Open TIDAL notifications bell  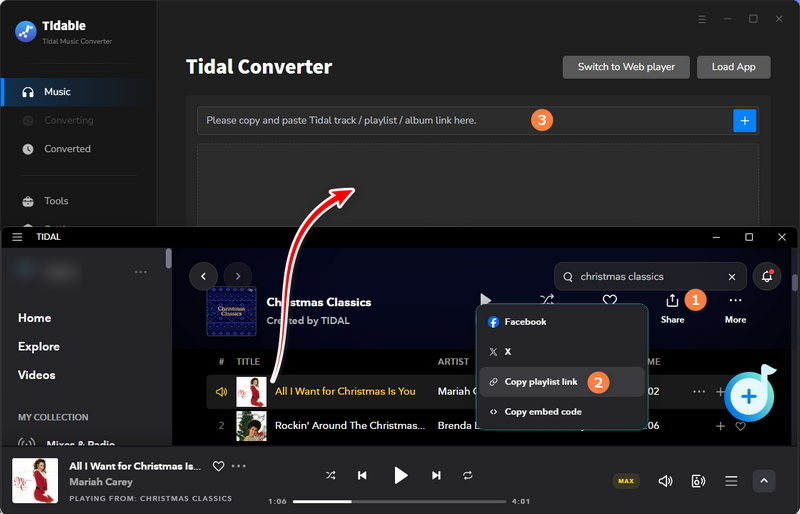point(766,276)
